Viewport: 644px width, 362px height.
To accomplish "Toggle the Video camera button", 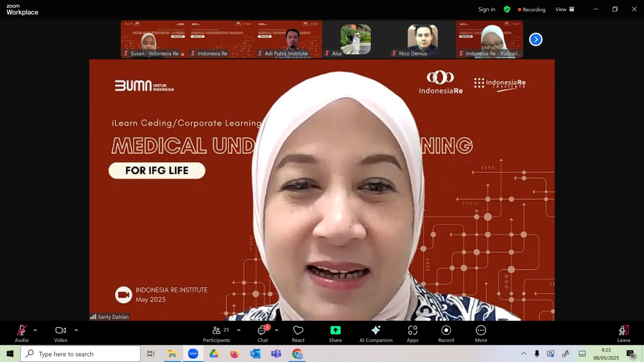I will click(x=61, y=333).
